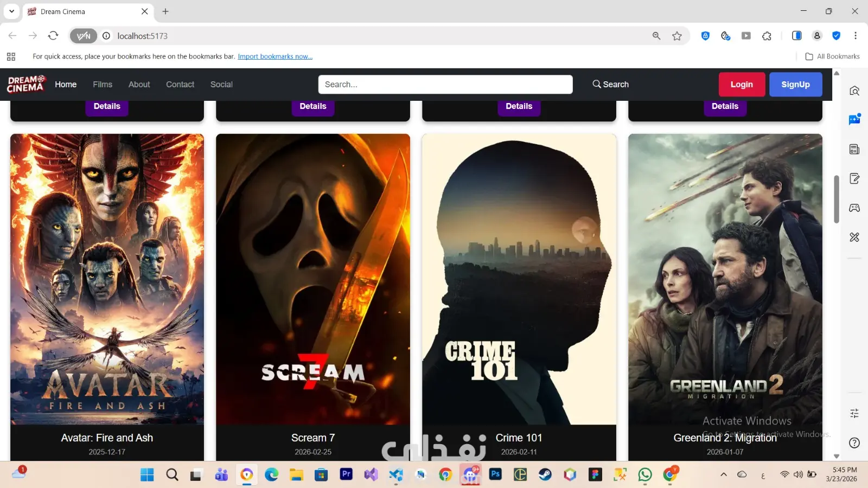Open the sidebar search icon
Screen dimensions: 868x488
click(854, 91)
